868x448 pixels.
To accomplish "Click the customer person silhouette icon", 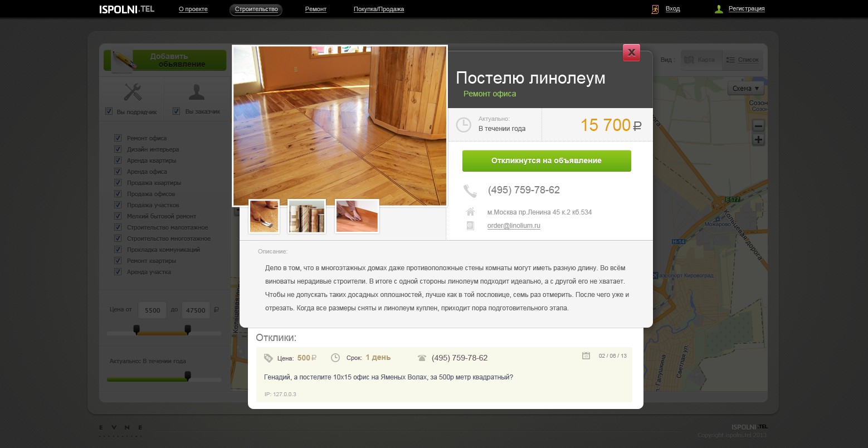I will tap(196, 92).
